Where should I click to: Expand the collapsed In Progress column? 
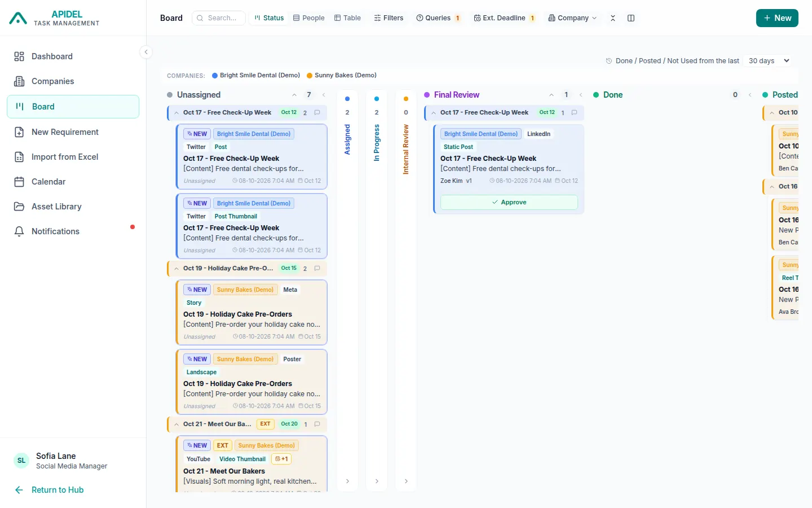click(x=377, y=481)
